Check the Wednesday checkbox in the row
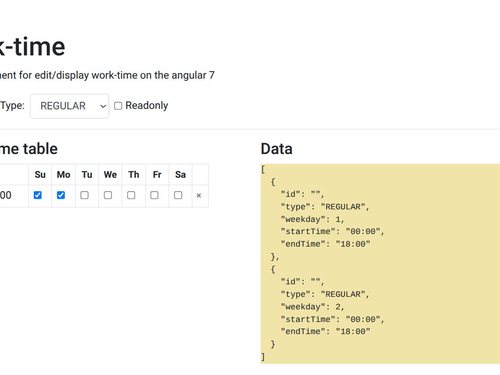The image size is (500, 375). pyautogui.click(x=108, y=195)
